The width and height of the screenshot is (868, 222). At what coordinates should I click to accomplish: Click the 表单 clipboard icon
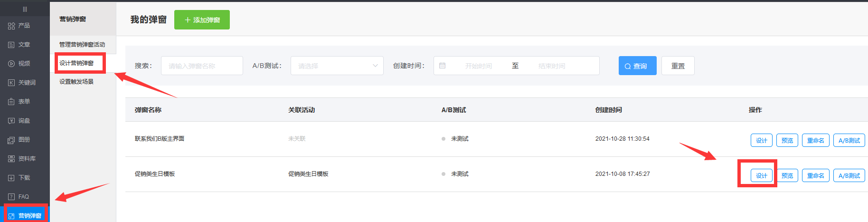pyautogui.click(x=11, y=102)
